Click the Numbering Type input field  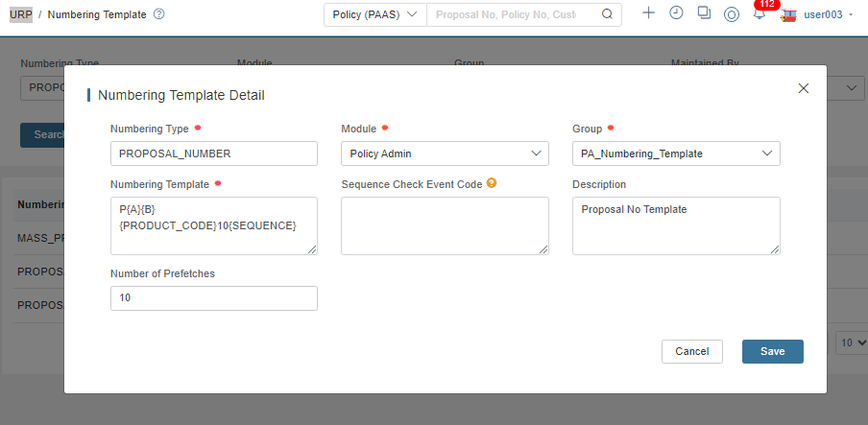point(214,153)
